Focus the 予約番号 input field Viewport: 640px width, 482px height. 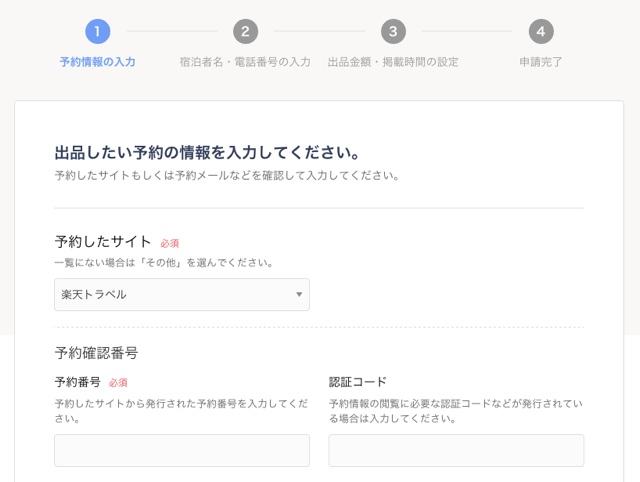[181, 450]
